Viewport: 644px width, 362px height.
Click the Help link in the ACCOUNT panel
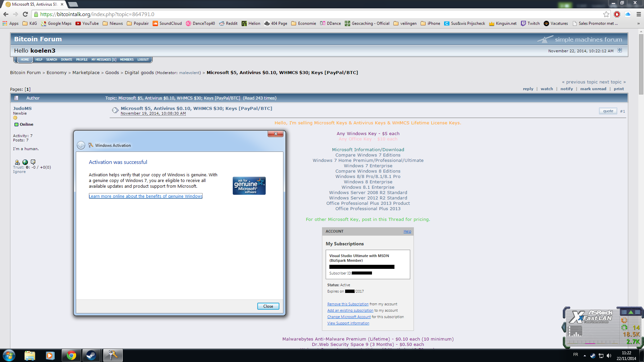(x=407, y=231)
